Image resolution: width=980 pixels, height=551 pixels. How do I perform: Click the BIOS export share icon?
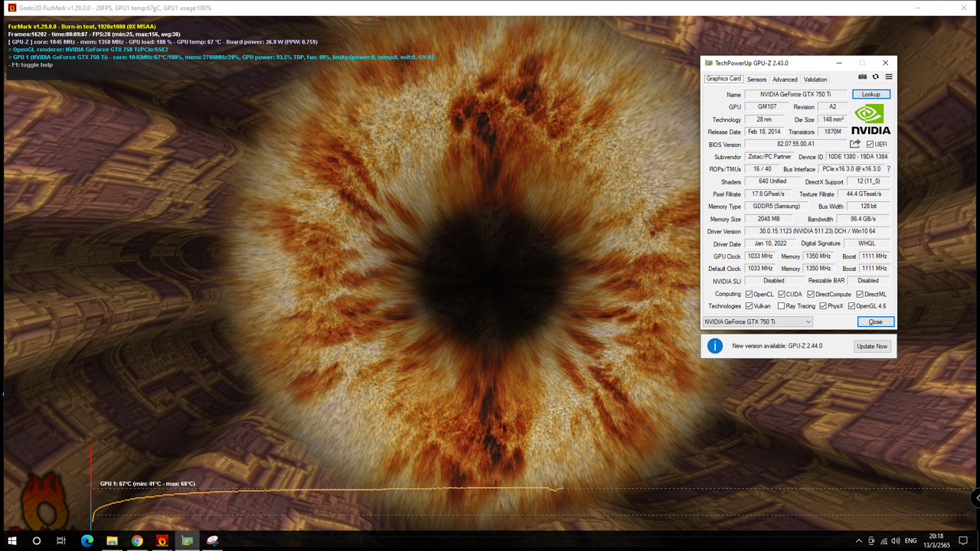click(x=855, y=144)
